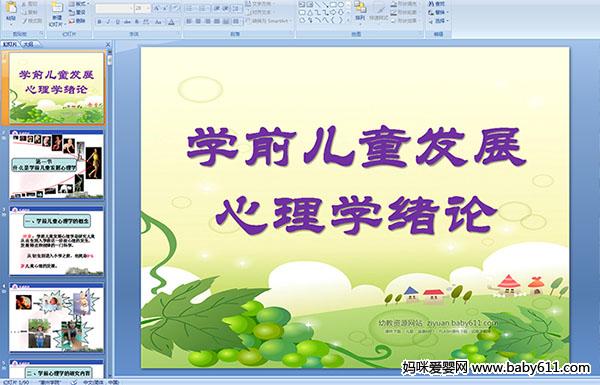The height and width of the screenshot is (385, 600).
Task: Select the Rectangle shape in the shapes gallery
Action: coord(333,5)
